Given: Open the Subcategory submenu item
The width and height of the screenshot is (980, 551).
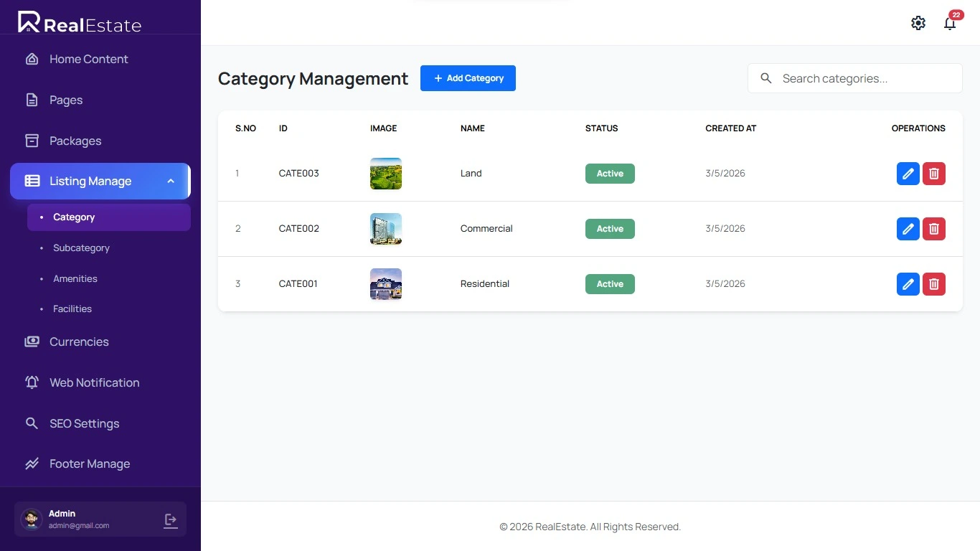Looking at the screenshot, I should coord(81,248).
